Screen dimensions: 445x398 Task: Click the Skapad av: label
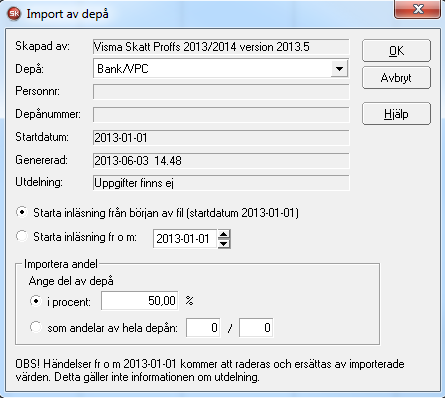pyautogui.click(x=42, y=46)
